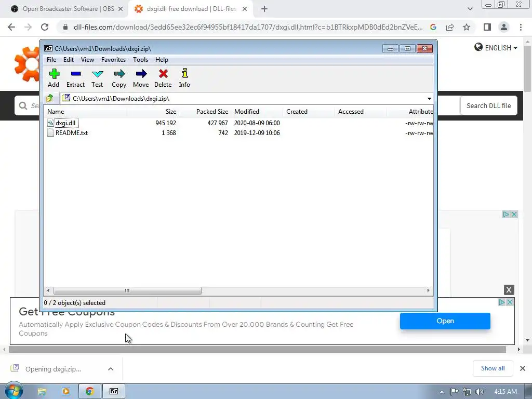The width and height of the screenshot is (532, 399).
Task: Close the dxgi.dll DLL-files tab
Action: [x=245, y=9]
